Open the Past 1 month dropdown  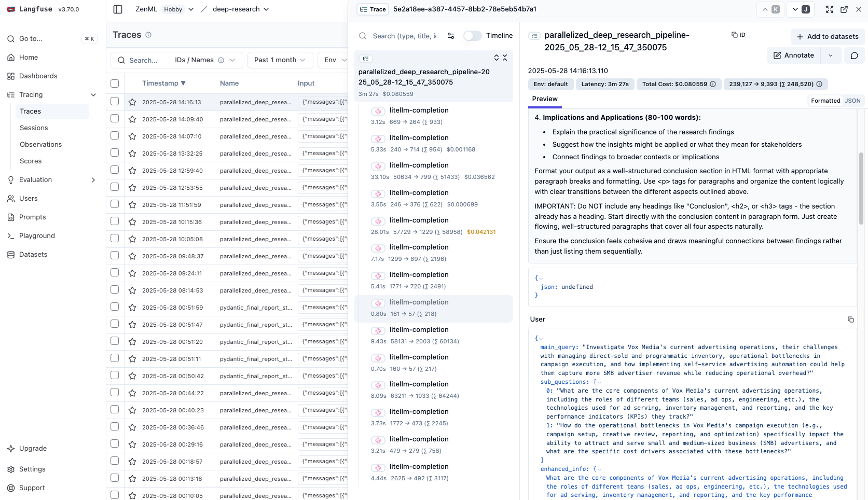click(x=280, y=60)
